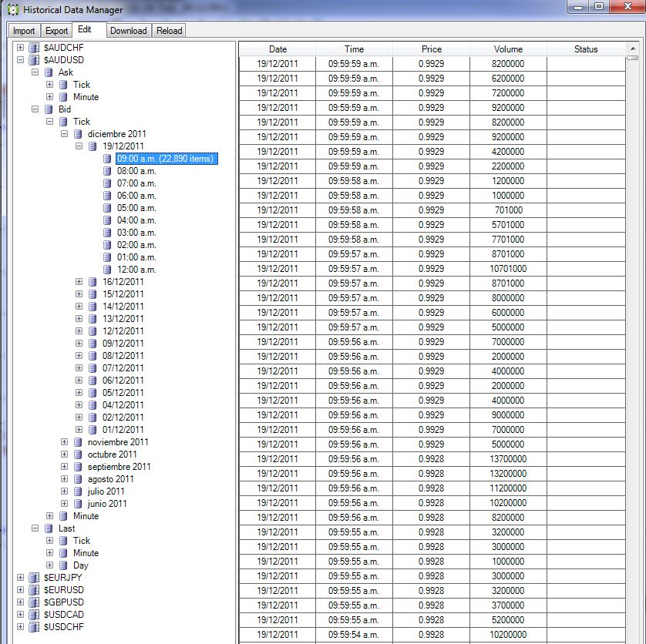Click the noviembre 2011 database icon
646x644 pixels.
click(x=78, y=442)
